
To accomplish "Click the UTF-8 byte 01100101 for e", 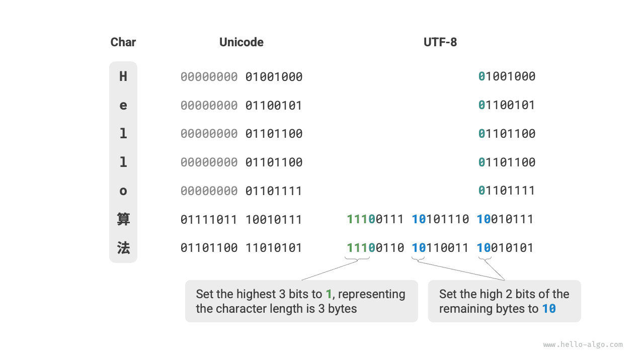I will click(507, 105).
